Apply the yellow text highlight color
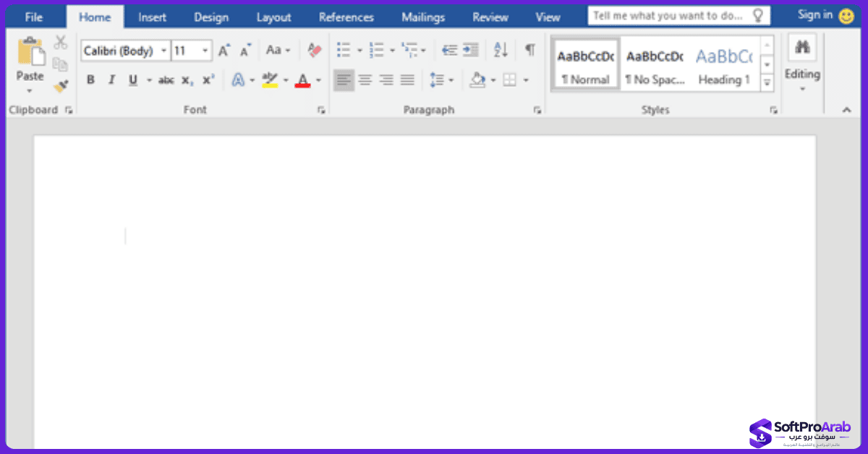 (x=270, y=80)
